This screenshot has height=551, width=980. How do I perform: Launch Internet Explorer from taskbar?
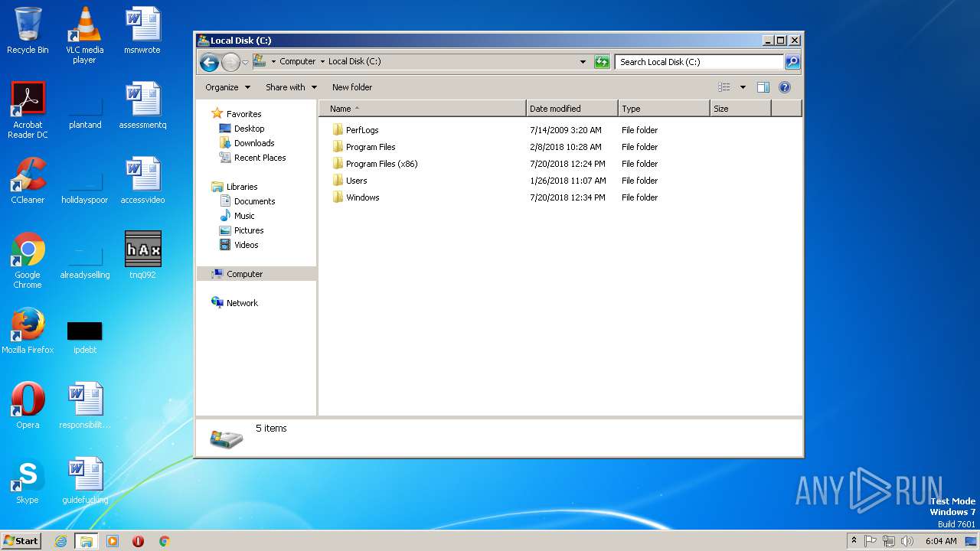(x=60, y=541)
